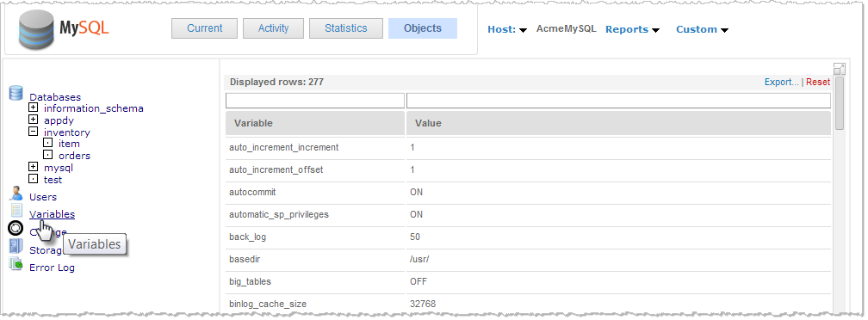
Task: Click the Variable column filter field
Action: click(x=315, y=101)
